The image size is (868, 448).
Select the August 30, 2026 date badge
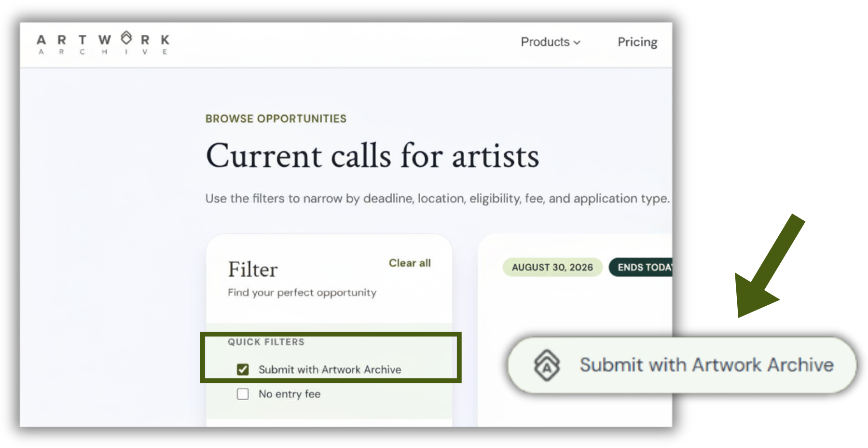pos(552,267)
